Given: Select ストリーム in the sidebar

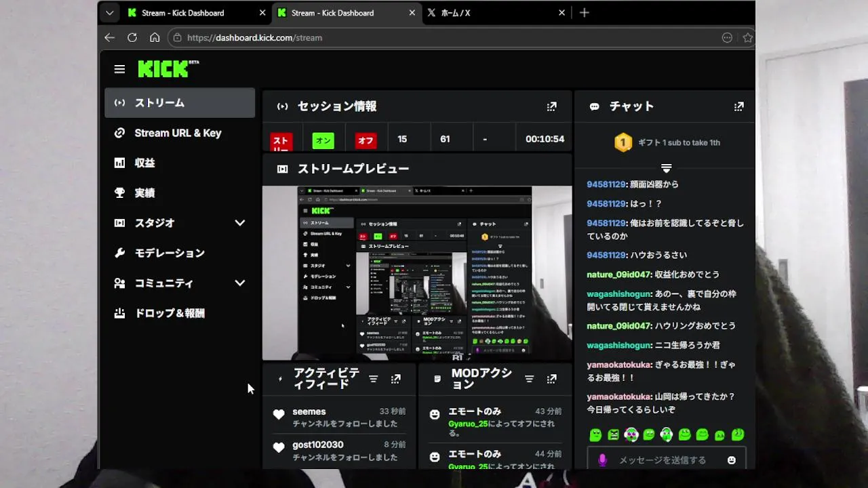Looking at the screenshot, I should 180,103.
